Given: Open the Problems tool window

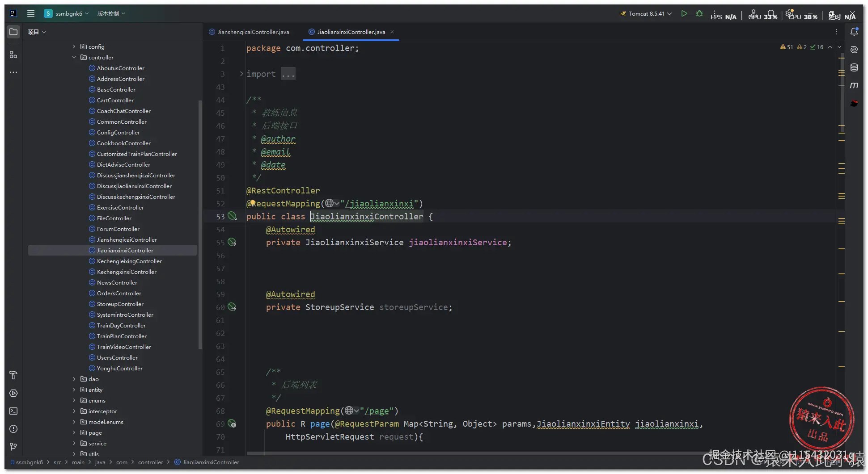Looking at the screenshot, I should pyautogui.click(x=13, y=429).
